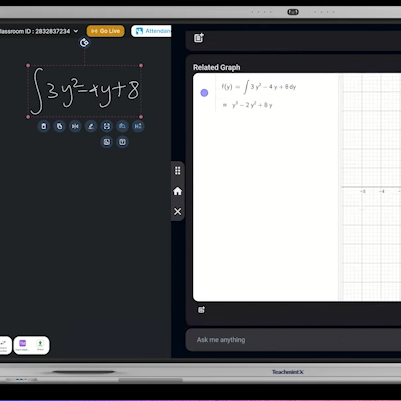Viewport: 401px width, 401px height.
Task: Click the image search icon under selection
Action: coord(122,126)
